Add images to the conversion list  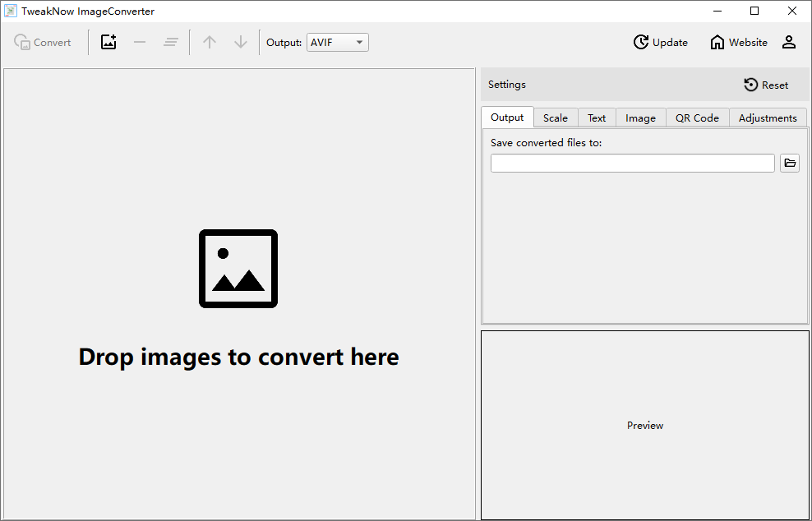[108, 41]
